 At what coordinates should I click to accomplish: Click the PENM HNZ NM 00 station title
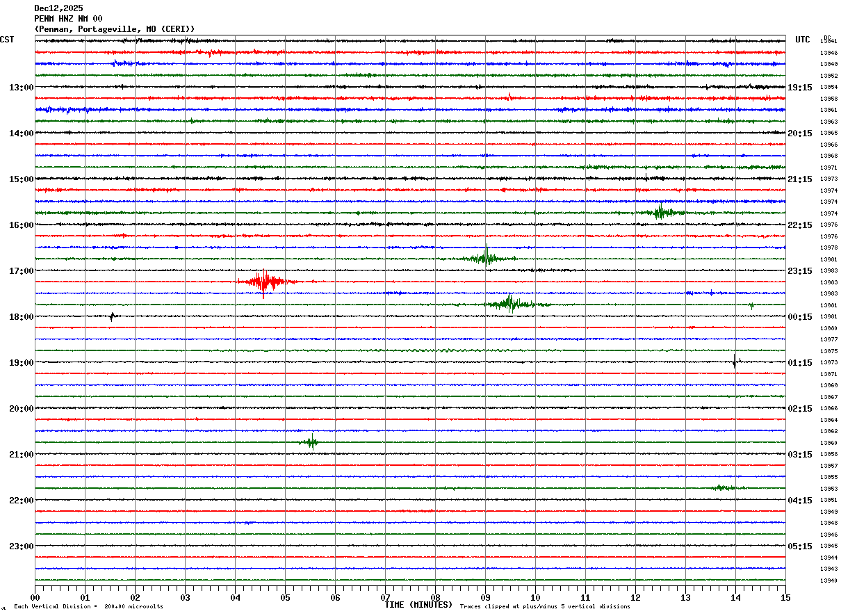[68, 19]
